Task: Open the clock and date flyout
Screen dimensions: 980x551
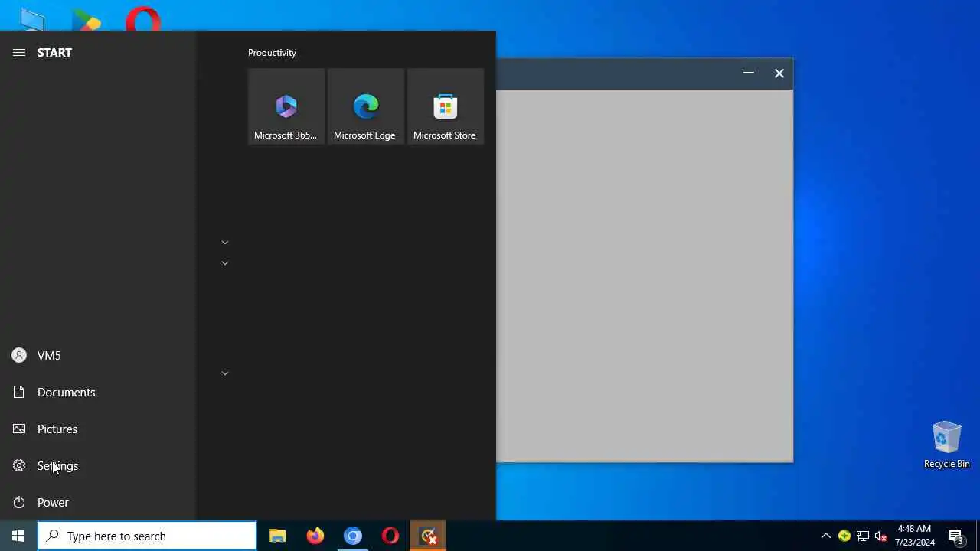Action: pyautogui.click(x=915, y=536)
